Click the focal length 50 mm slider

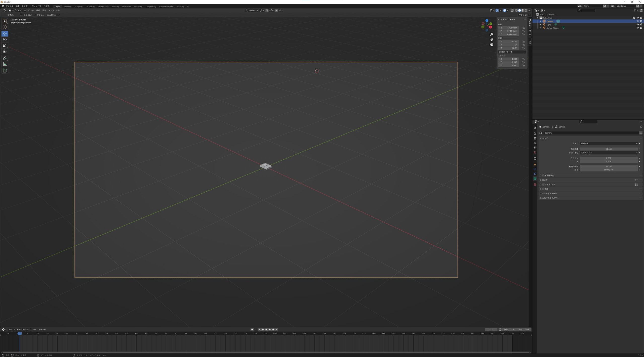point(609,149)
